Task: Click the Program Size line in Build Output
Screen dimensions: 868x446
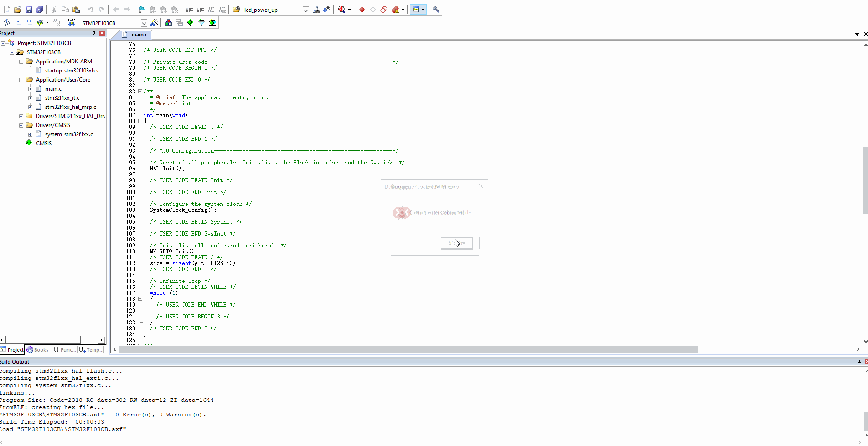Action: click(107, 400)
